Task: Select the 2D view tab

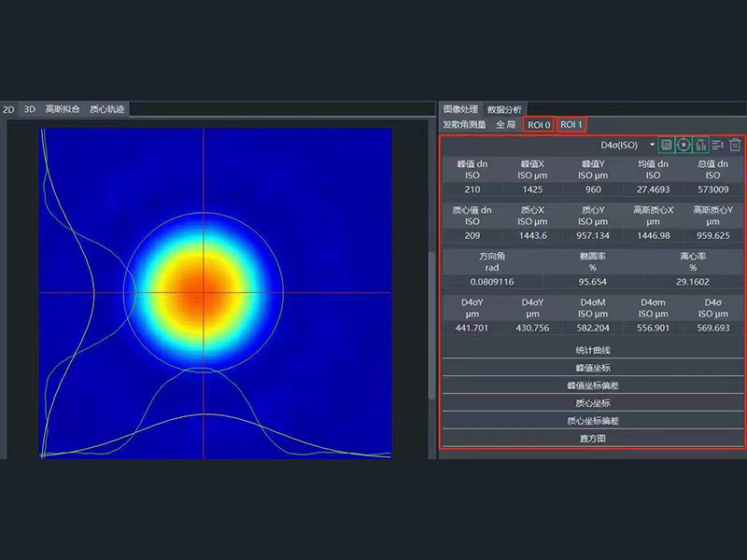Action: pos(8,109)
